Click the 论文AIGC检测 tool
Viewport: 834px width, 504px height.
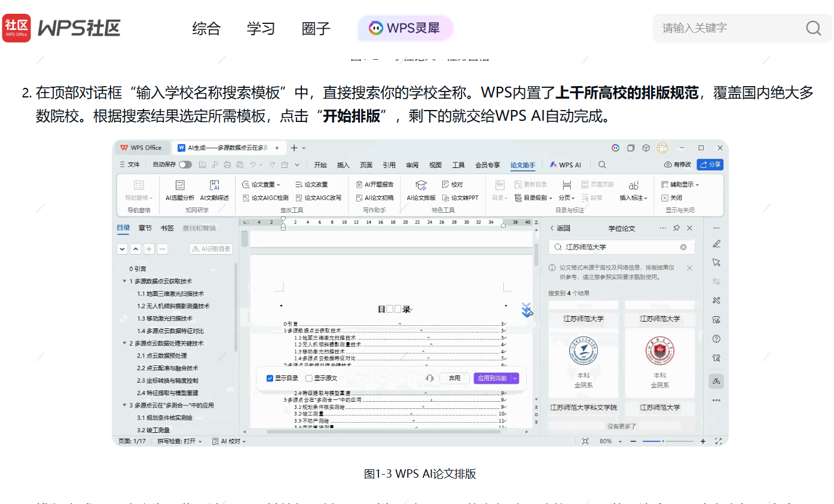coord(265,198)
